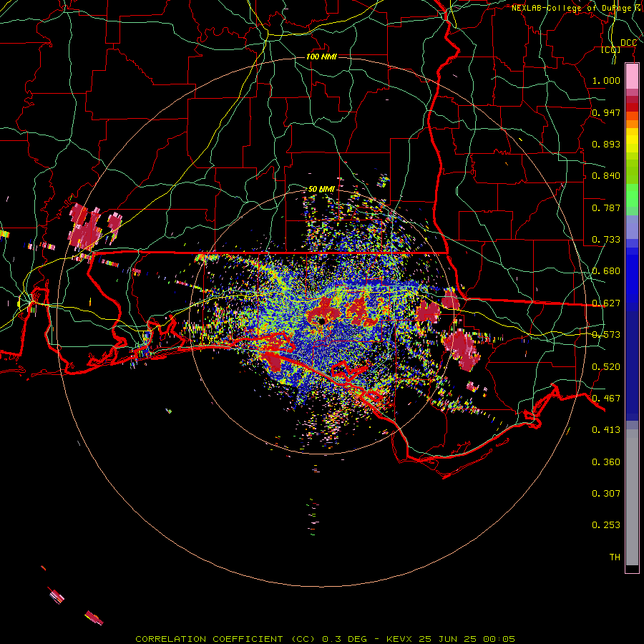Pick the bright green band of the scale
Image resolution: width=644 pixels, height=644 pixels.
[x=632, y=195]
